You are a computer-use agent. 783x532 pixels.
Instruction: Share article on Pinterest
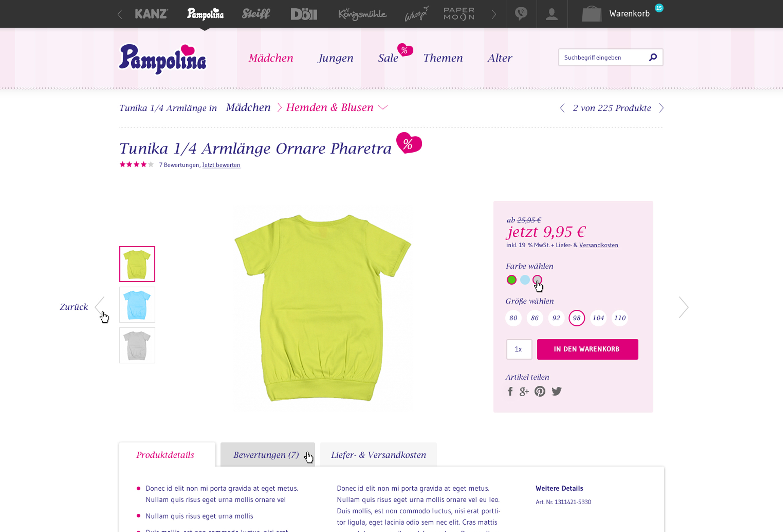(x=540, y=391)
